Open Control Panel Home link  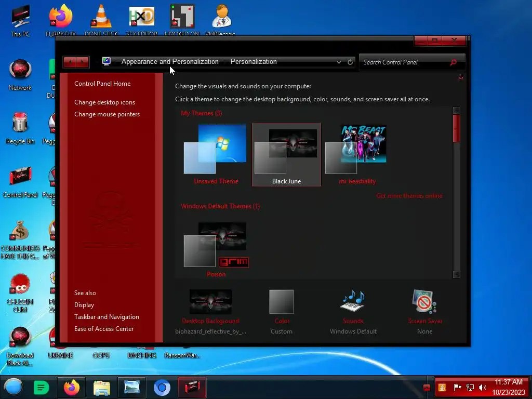coord(102,84)
